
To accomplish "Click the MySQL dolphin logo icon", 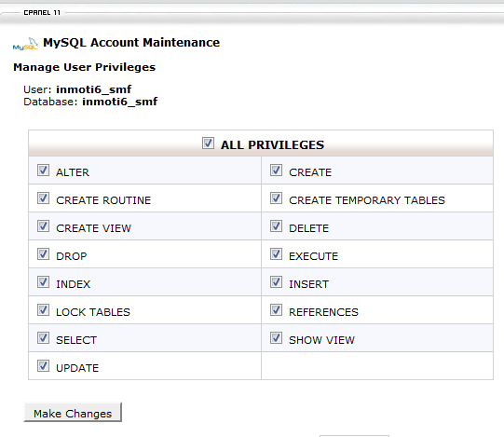I will (26, 44).
